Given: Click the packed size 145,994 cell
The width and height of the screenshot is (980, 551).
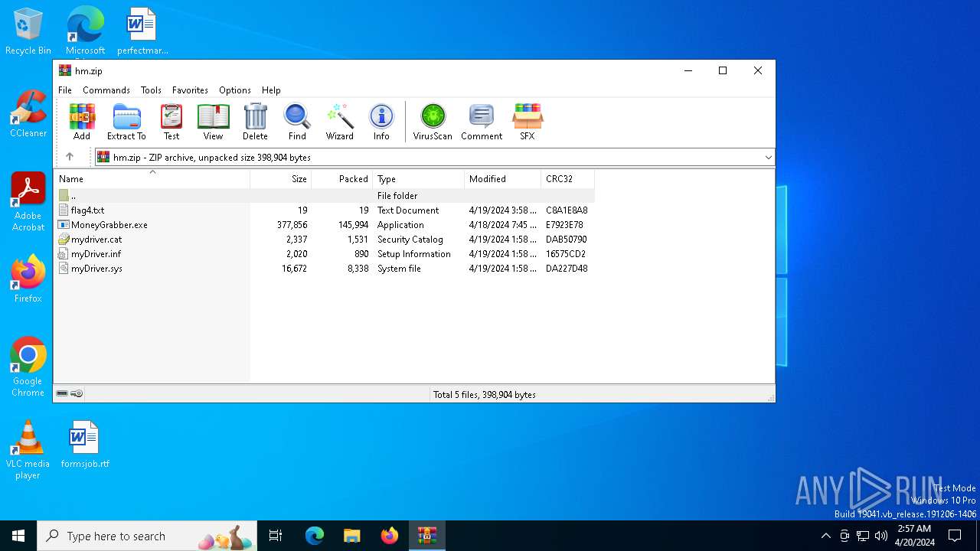Looking at the screenshot, I should coord(353,225).
